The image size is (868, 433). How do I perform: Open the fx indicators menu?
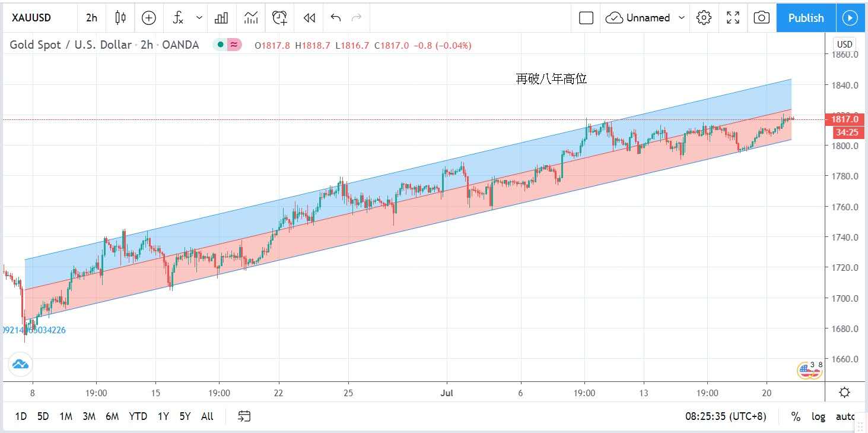point(178,18)
